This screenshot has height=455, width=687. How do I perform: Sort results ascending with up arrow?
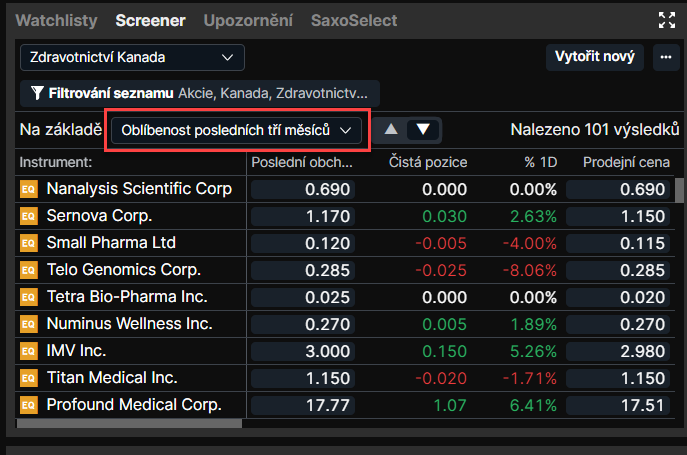391,130
